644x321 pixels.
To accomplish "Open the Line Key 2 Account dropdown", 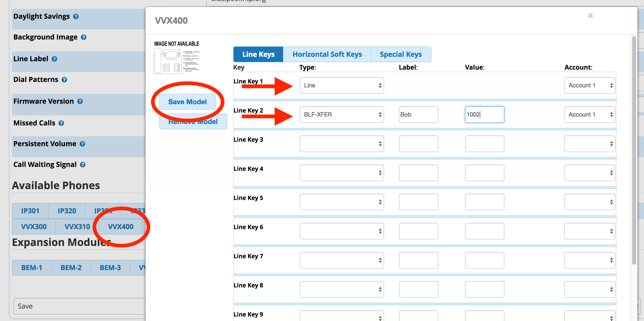I will [x=589, y=115].
